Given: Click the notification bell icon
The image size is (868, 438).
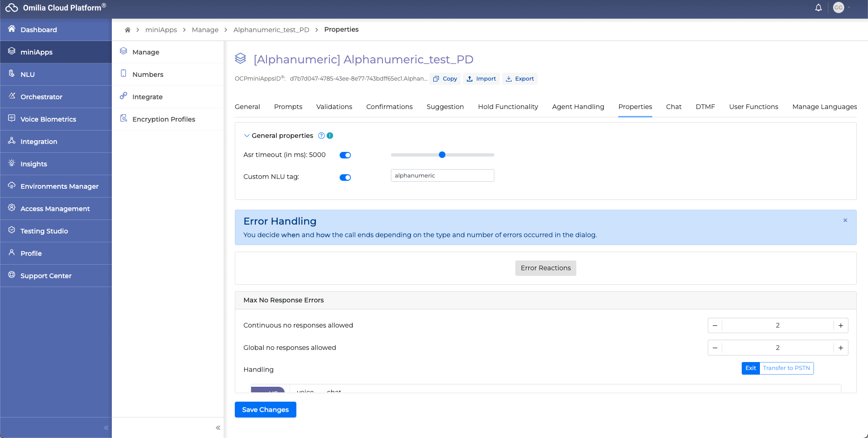Looking at the screenshot, I should coord(818,8).
